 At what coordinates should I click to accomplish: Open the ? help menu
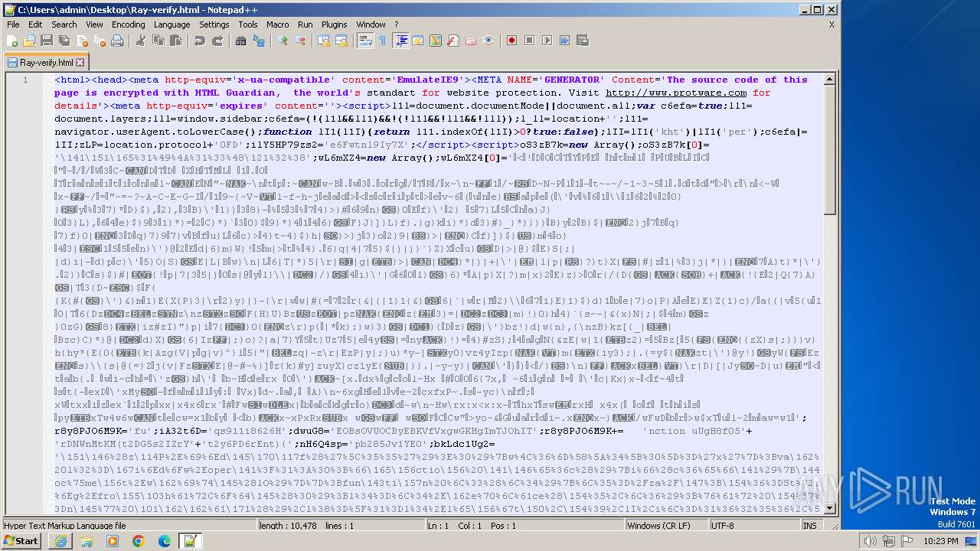[397, 24]
